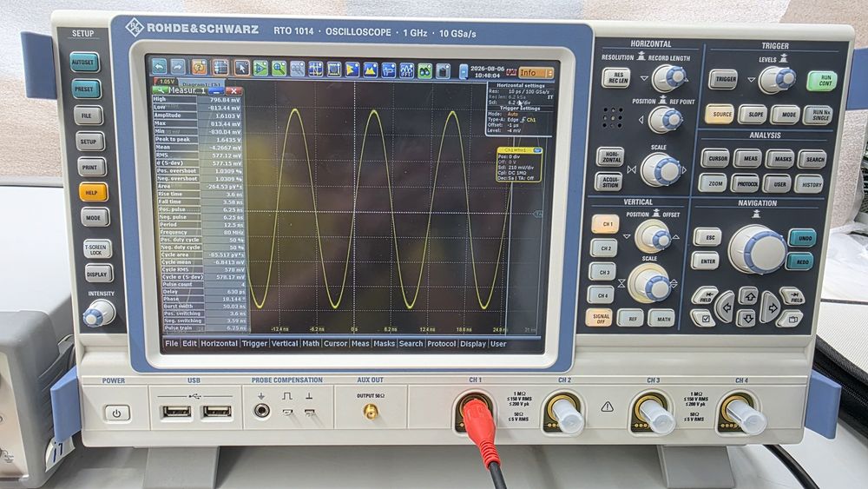
Task: Push the teal UNDO hardware button
Action: coord(804,238)
